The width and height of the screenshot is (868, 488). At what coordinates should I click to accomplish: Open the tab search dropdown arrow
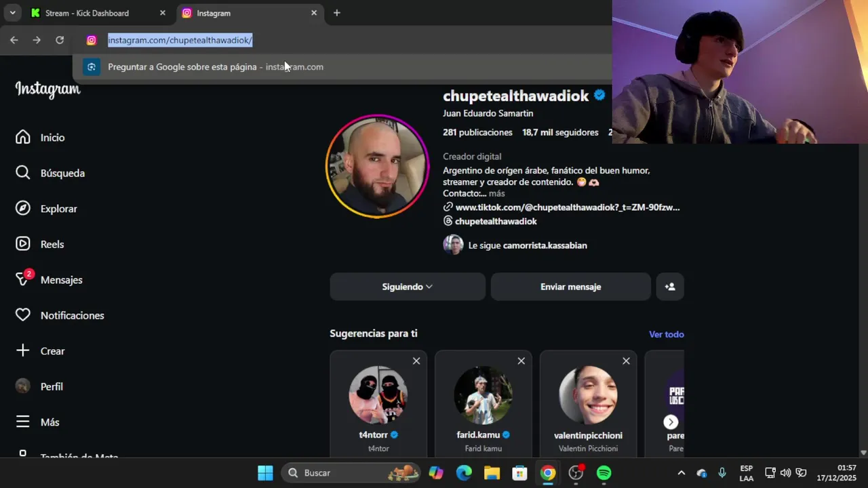[x=12, y=13]
